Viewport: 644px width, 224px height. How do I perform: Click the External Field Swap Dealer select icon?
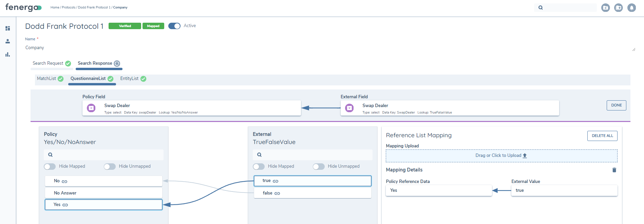pos(349,108)
